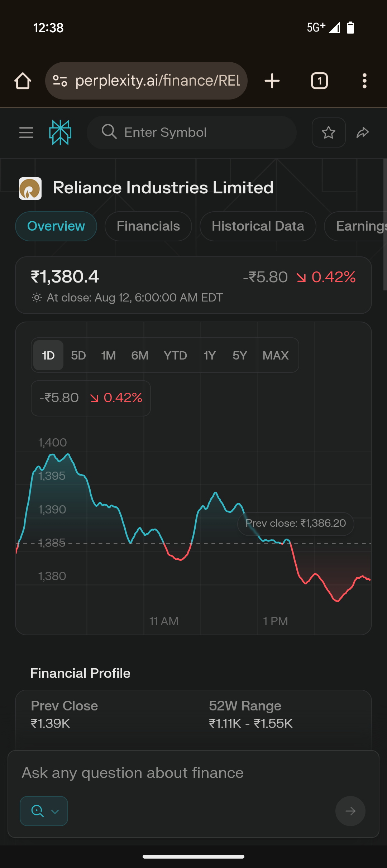Tap the Android gesture navigation bar
This screenshot has height=868, width=387.
pos(193,857)
